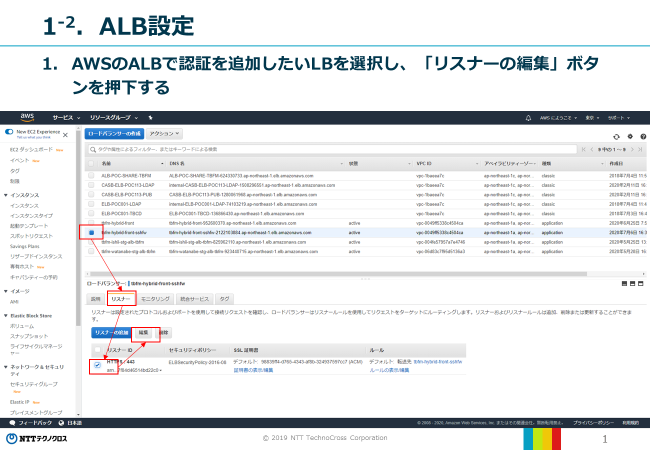Open the AWS にようこそ account dropdown
The width and height of the screenshot is (650, 450).
point(558,118)
